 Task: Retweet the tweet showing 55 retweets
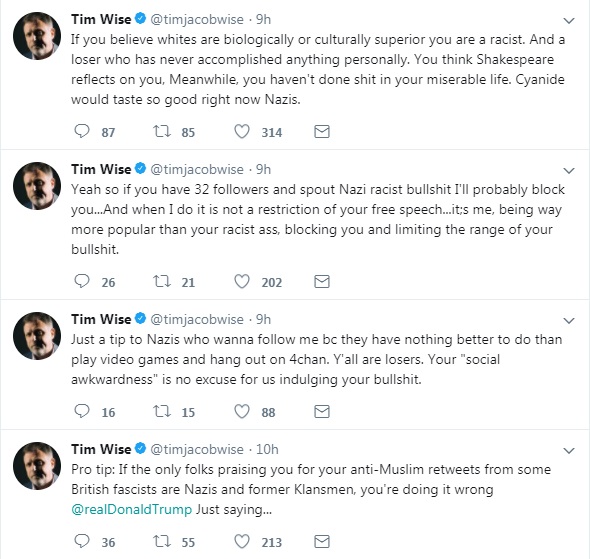click(x=162, y=541)
